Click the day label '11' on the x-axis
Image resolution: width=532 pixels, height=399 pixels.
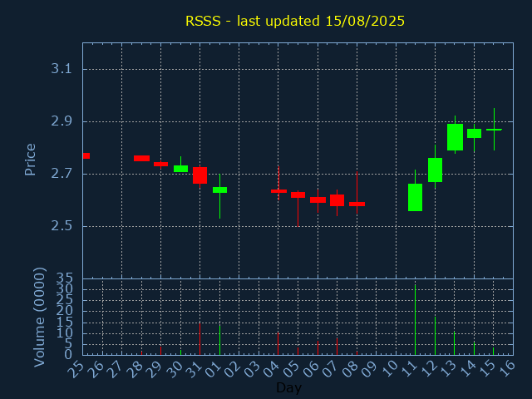click(409, 369)
